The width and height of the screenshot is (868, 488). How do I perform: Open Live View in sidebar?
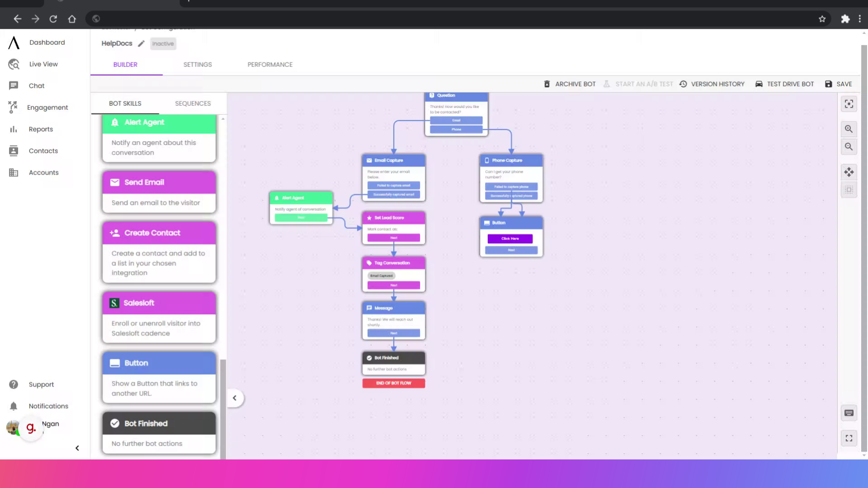(x=43, y=64)
